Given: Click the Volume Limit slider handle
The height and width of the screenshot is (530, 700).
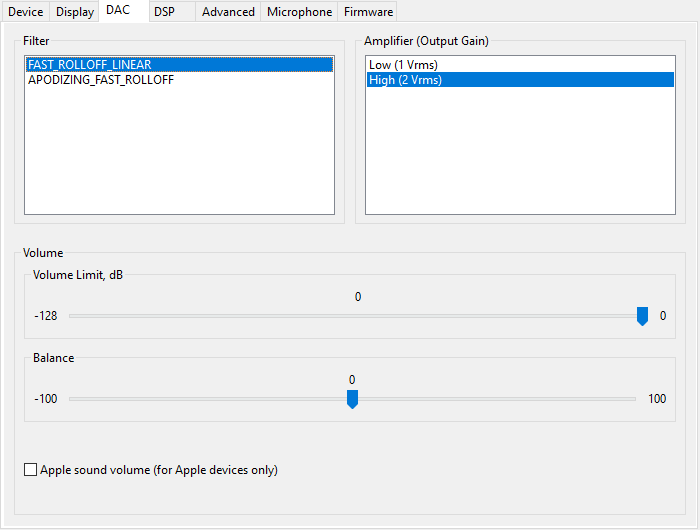Looking at the screenshot, I should [642, 316].
